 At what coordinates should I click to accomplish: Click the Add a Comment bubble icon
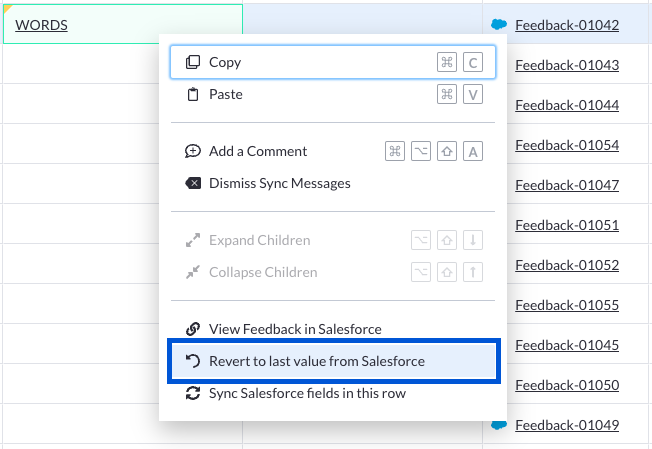[x=193, y=151]
